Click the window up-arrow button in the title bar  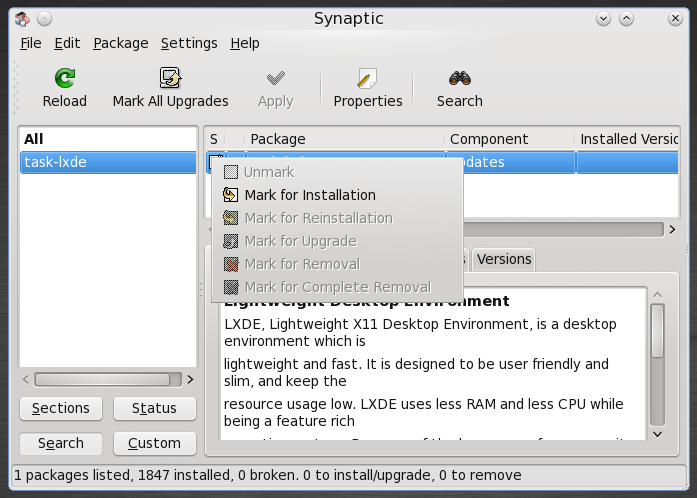pyautogui.click(x=626, y=19)
